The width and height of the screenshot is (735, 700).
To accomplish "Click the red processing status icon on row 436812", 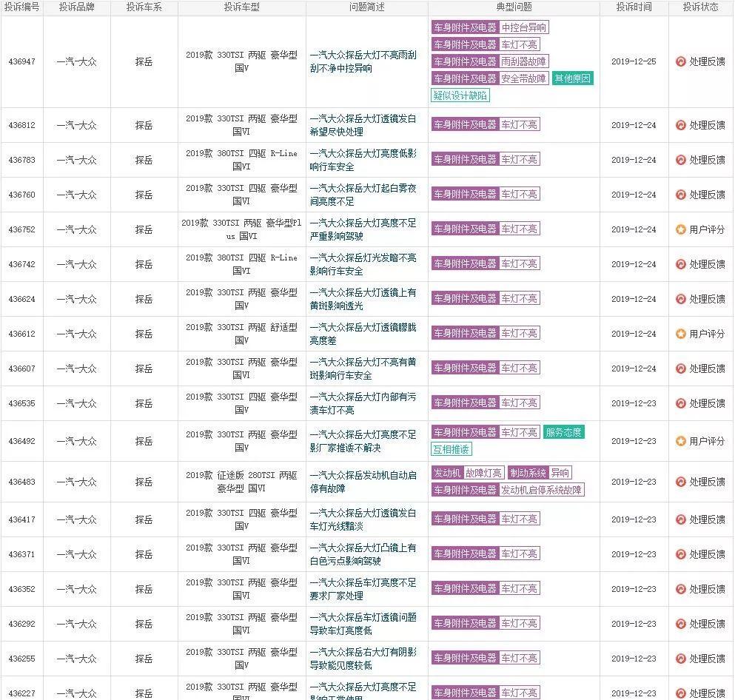I will [x=680, y=124].
